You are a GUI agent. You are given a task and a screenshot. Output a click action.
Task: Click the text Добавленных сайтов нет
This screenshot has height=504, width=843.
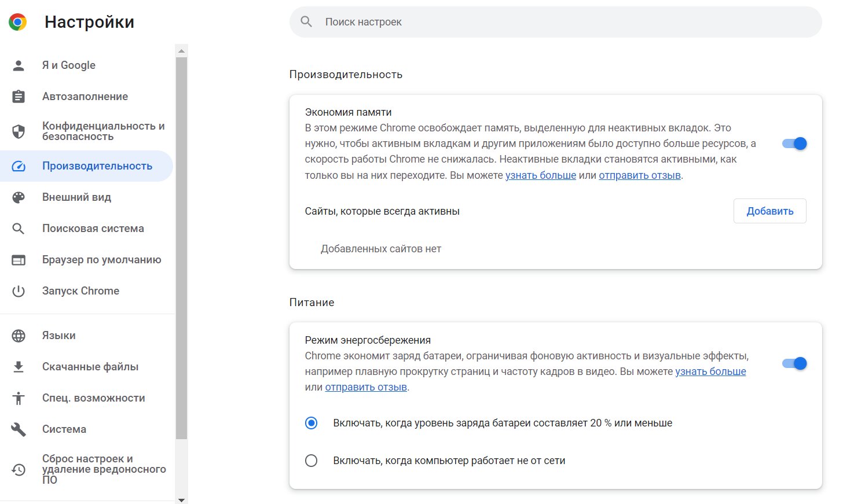pyautogui.click(x=381, y=249)
